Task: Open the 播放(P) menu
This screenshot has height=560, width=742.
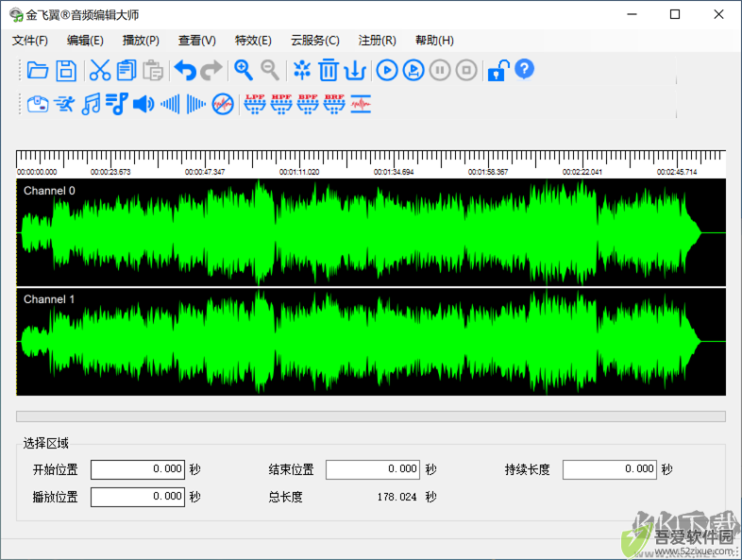Action: tap(141, 41)
